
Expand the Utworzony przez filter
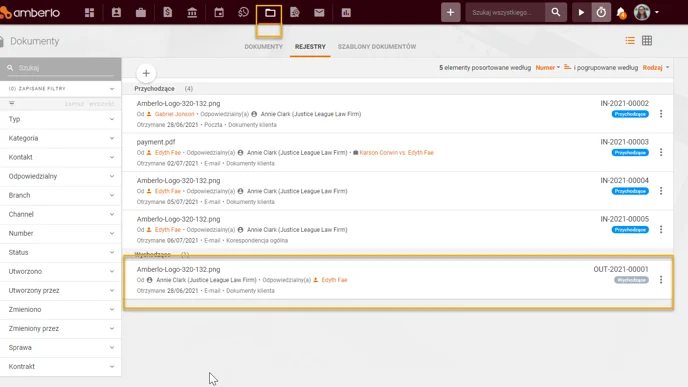tap(61, 290)
